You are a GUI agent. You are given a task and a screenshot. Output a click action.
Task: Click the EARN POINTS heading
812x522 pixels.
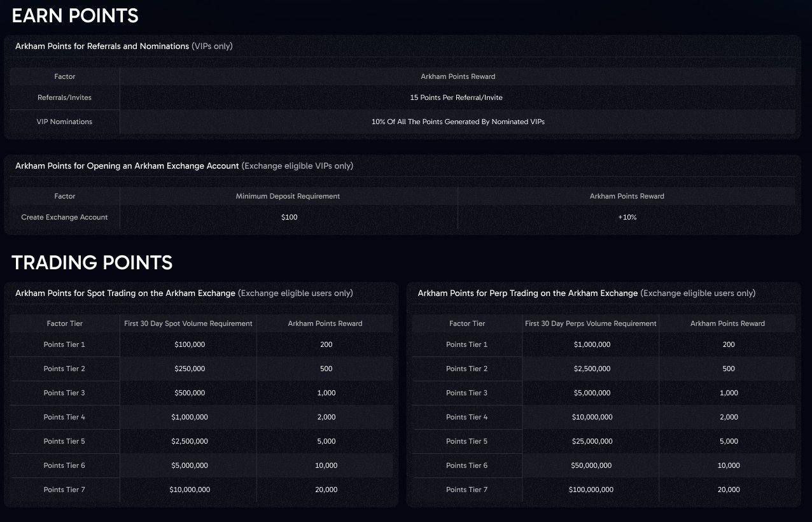coord(75,15)
